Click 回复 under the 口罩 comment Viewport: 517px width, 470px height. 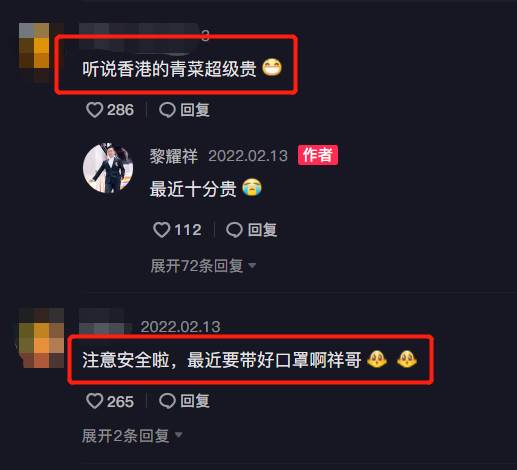coord(195,401)
